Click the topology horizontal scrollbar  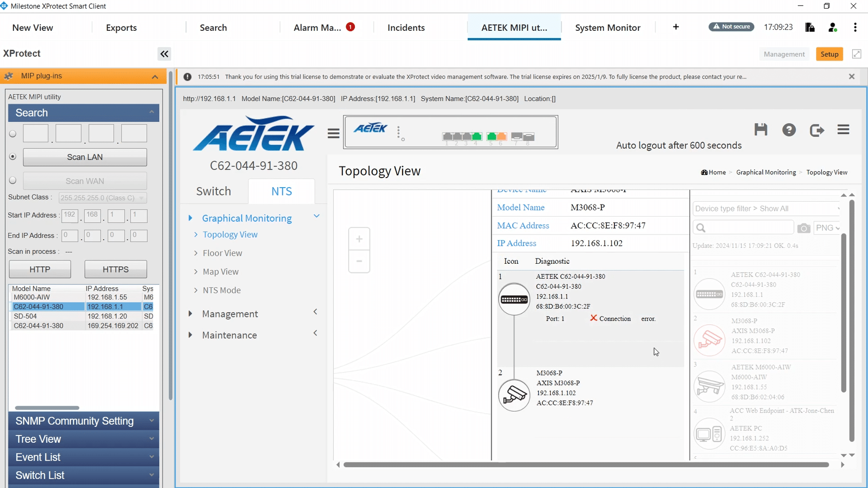[x=586, y=465]
